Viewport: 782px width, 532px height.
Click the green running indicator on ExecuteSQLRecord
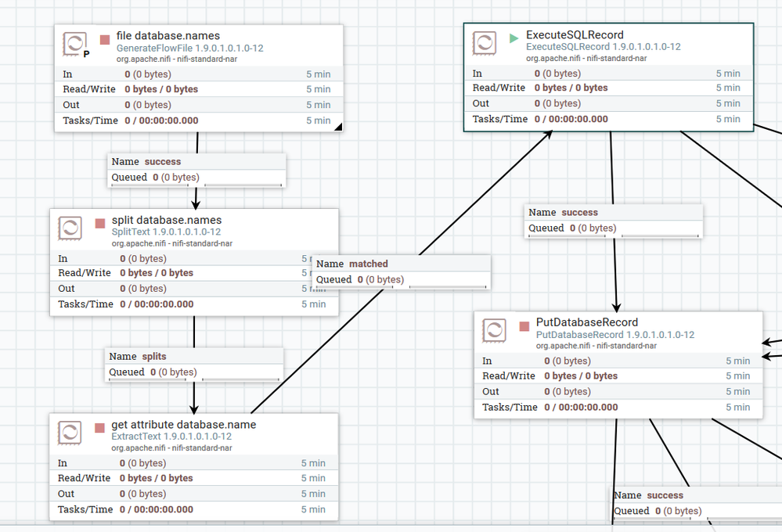514,38
